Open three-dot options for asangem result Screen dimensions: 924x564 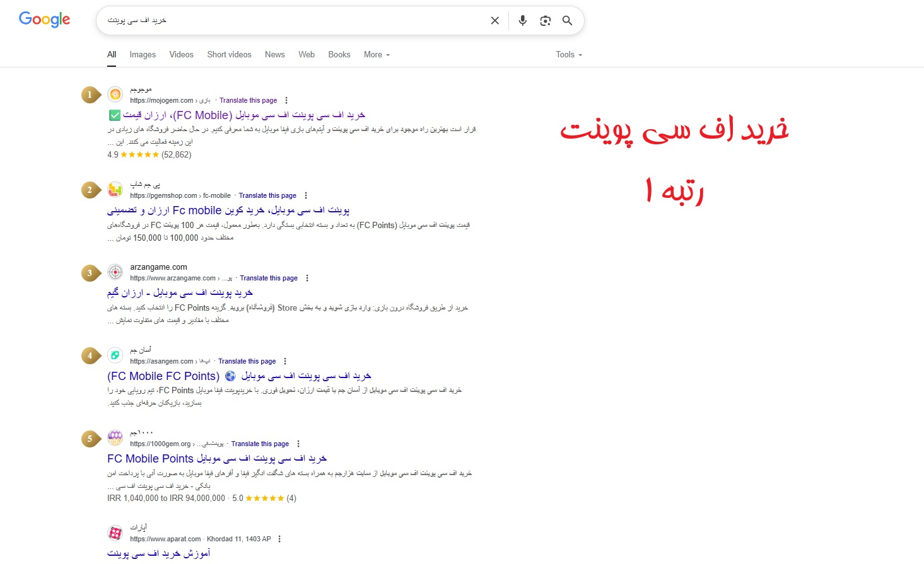point(285,362)
